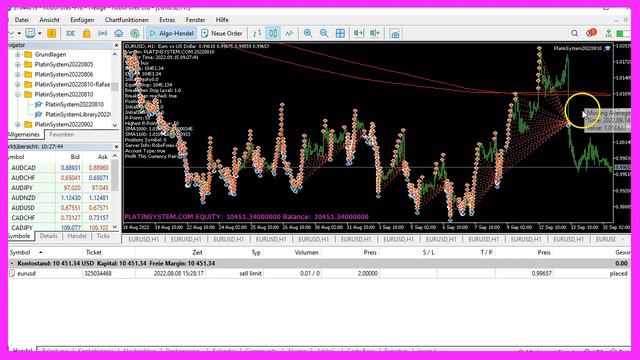This screenshot has height=360, width=640.
Task: Open the Fenster menu
Action: (196, 20)
